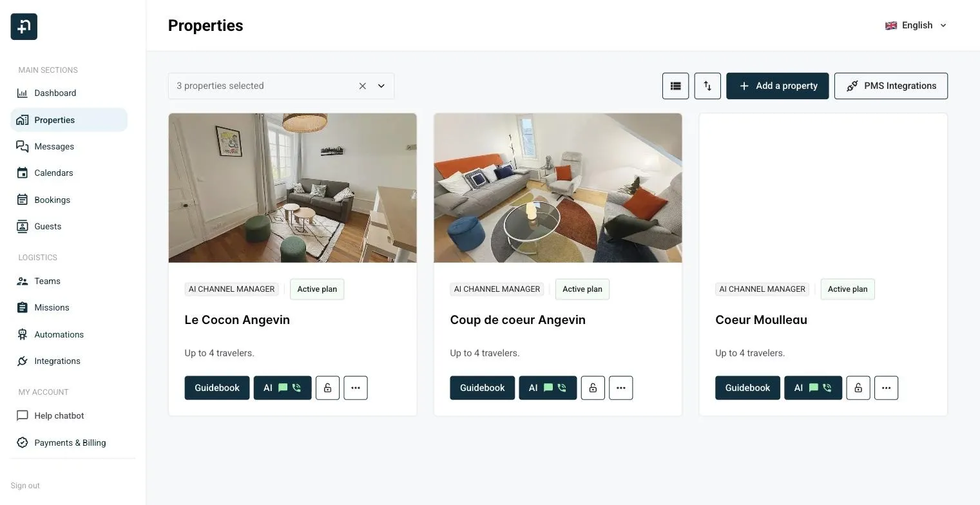Click Active plan badge on Le Cocon Angevin
The width and height of the screenshot is (980, 505).
click(x=317, y=289)
